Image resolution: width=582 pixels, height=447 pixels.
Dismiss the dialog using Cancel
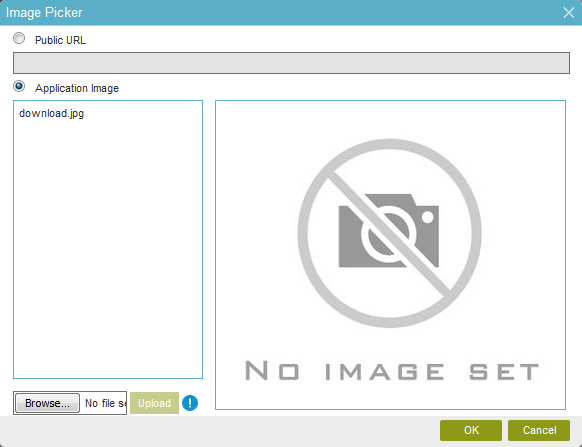pos(539,430)
